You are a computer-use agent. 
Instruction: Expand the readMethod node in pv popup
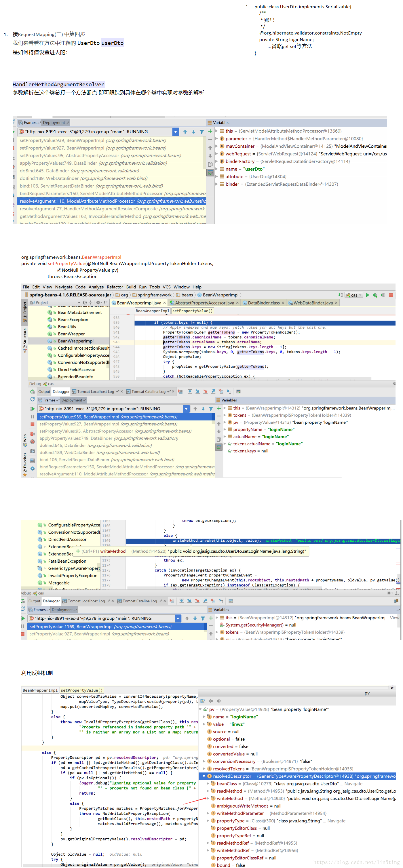point(208,791)
